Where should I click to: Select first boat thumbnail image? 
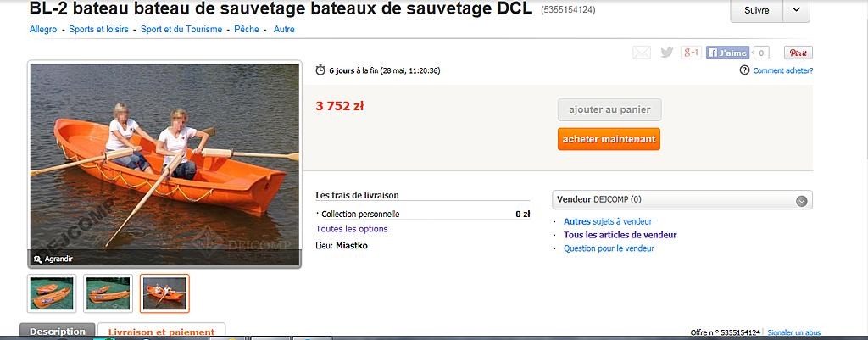tap(52, 293)
